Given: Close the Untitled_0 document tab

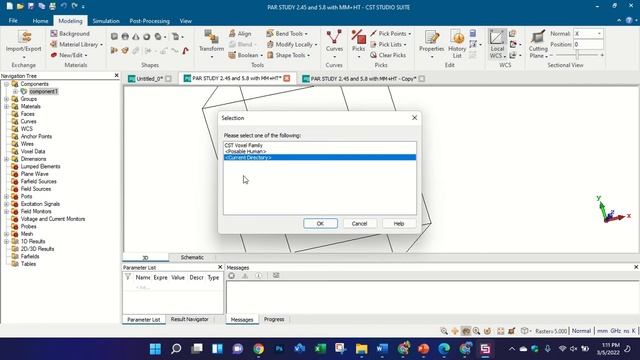Looking at the screenshot, I should (x=168, y=79).
